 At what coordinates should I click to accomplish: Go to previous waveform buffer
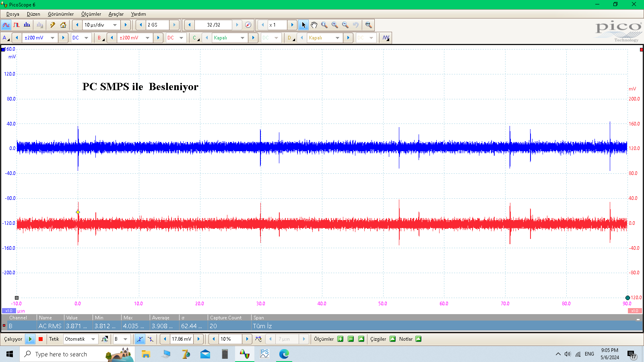[x=190, y=25]
